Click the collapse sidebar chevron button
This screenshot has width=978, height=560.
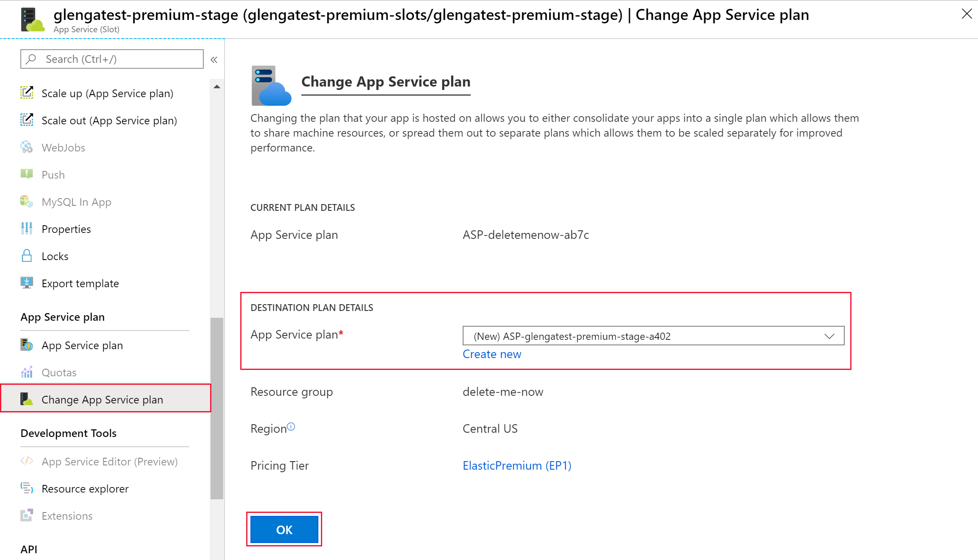click(213, 60)
